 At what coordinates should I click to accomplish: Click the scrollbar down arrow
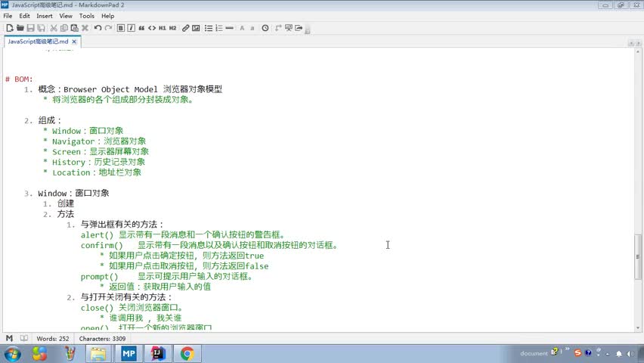point(638,327)
